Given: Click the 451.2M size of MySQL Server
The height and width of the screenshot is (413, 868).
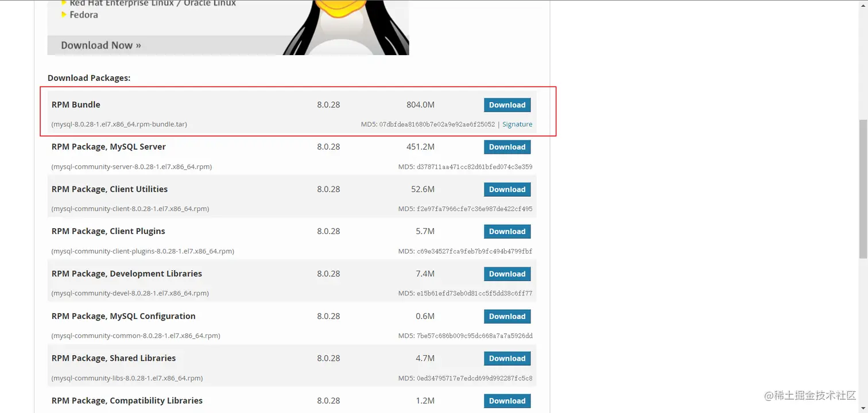Looking at the screenshot, I should [420, 147].
